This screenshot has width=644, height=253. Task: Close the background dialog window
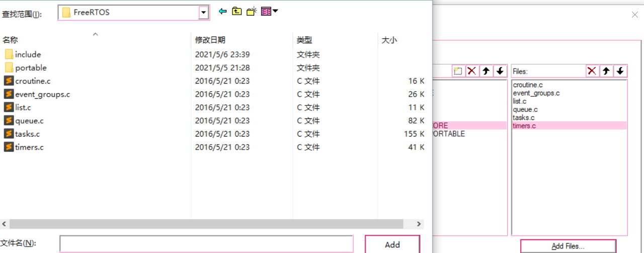click(x=635, y=15)
